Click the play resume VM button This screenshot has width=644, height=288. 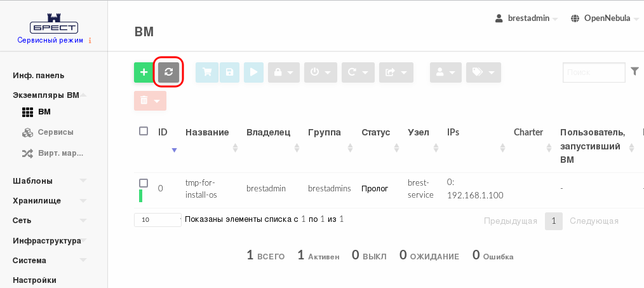tap(253, 72)
